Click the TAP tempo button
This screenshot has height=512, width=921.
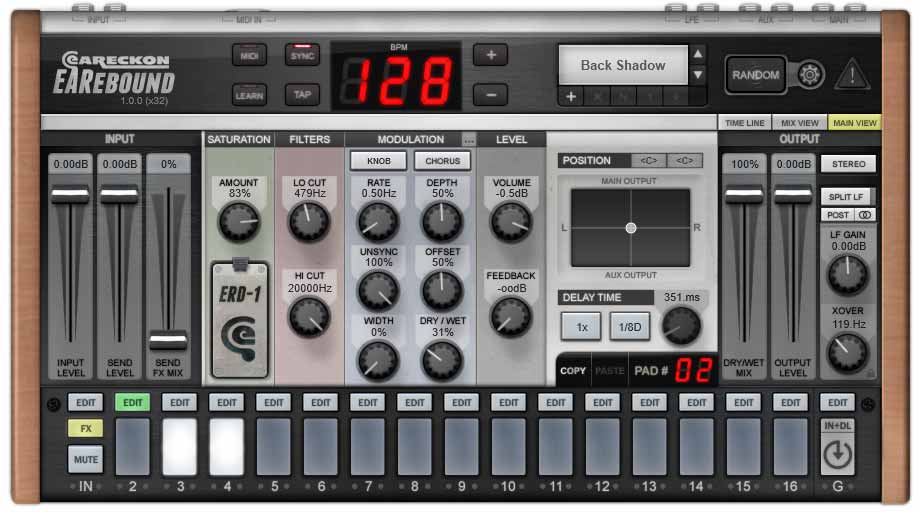pos(301,94)
